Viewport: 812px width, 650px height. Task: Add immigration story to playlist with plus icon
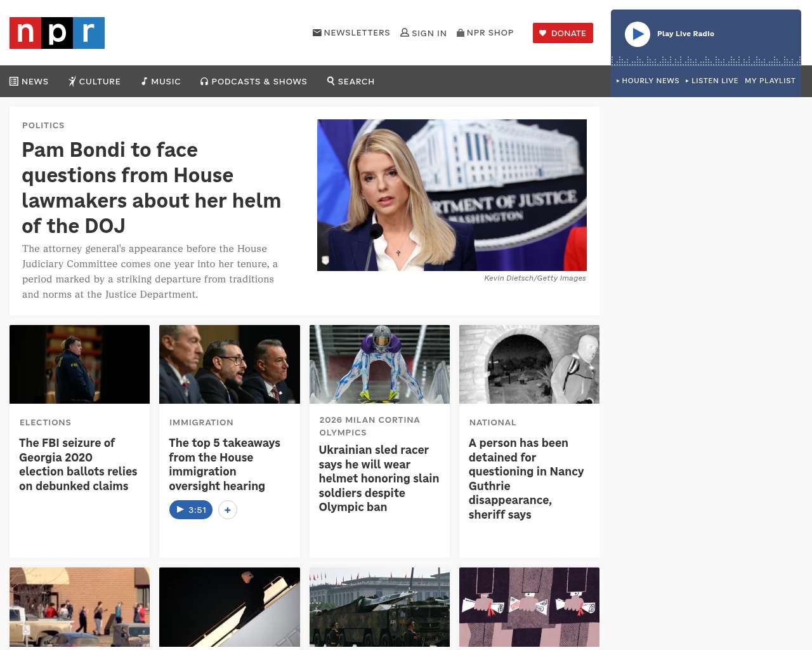[x=228, y=510]
